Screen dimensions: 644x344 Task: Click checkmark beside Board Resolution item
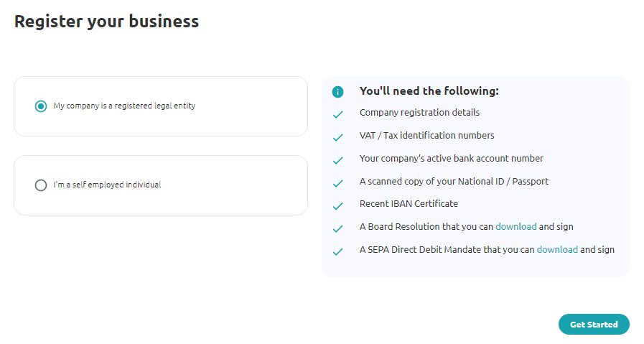pyautogui.click(x=337, y=229)
